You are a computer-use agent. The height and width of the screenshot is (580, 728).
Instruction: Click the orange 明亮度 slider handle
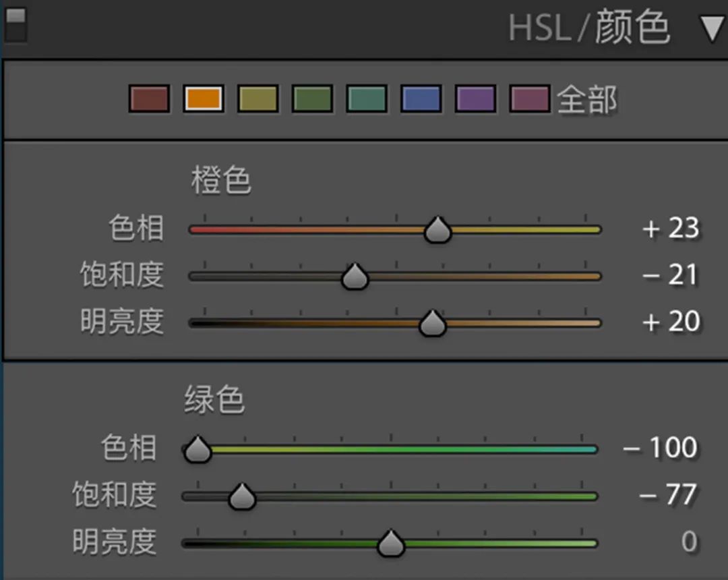tap(431, 322)
